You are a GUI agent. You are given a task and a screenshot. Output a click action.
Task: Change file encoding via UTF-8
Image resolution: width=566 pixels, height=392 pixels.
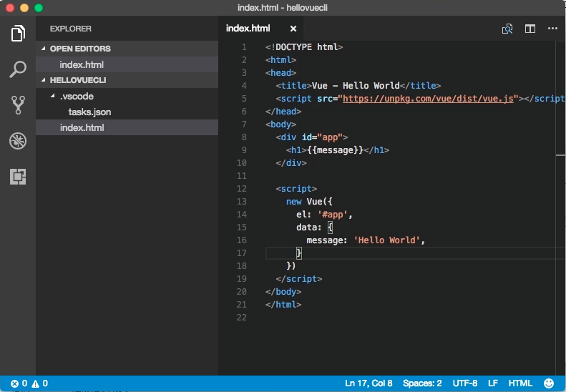point(465,383)
